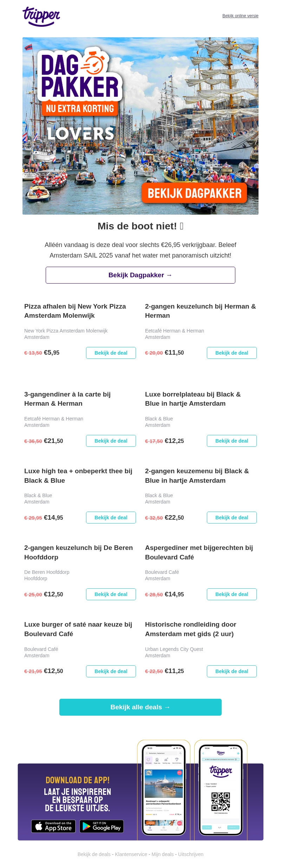This screenshot has height=868, width=281.
Task: View the Historische rondleiding deal
Action: coord(231,671)
